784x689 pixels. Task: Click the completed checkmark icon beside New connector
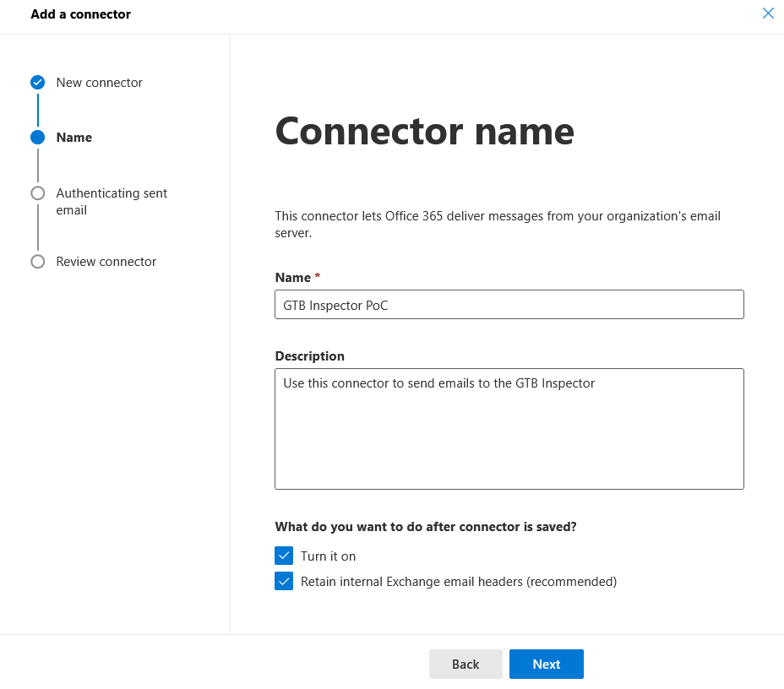click(37, 82)
